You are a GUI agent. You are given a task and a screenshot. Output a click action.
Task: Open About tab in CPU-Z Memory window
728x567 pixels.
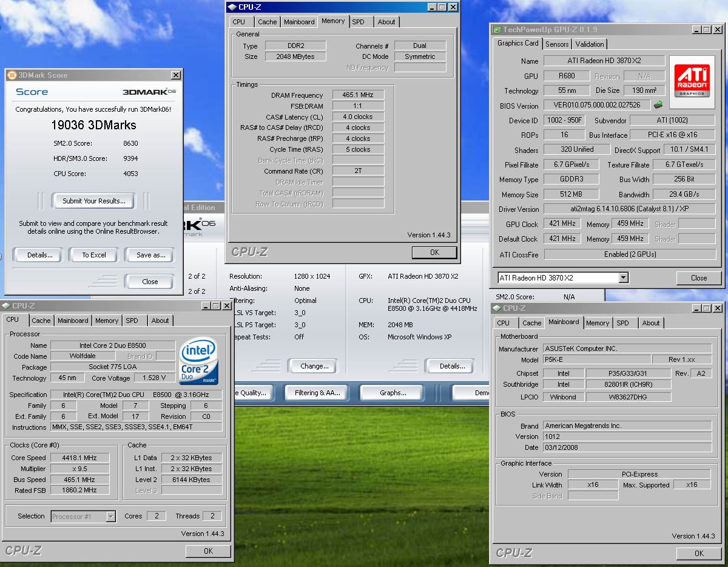(386, 22)
